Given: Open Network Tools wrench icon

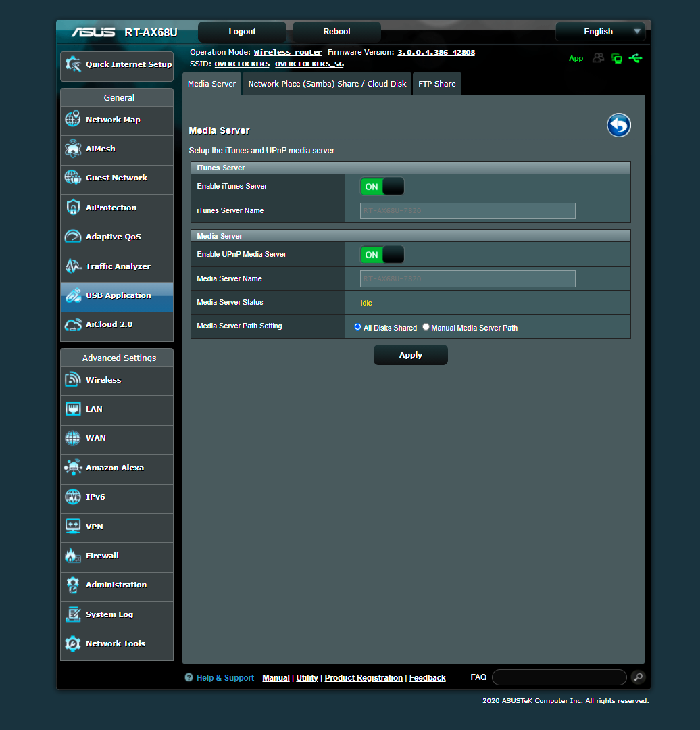Looking at the screenshot, I should pyautogui.click(x=72, y=643).
